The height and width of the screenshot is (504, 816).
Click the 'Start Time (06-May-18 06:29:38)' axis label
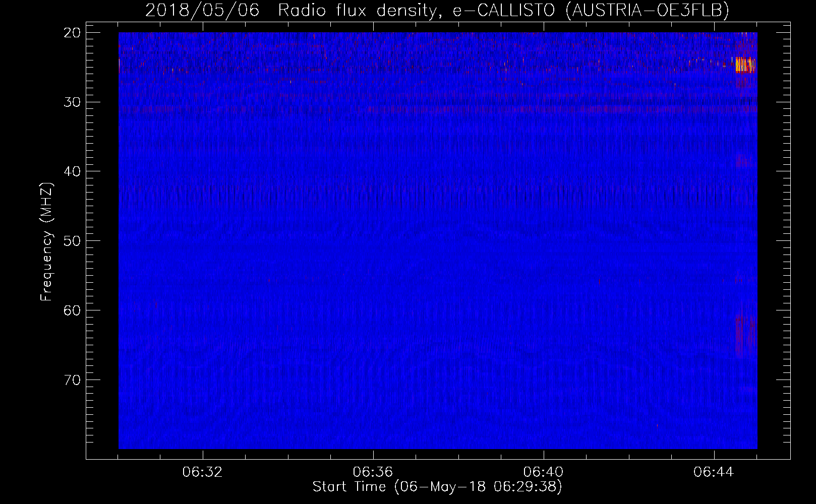(437, 487)
